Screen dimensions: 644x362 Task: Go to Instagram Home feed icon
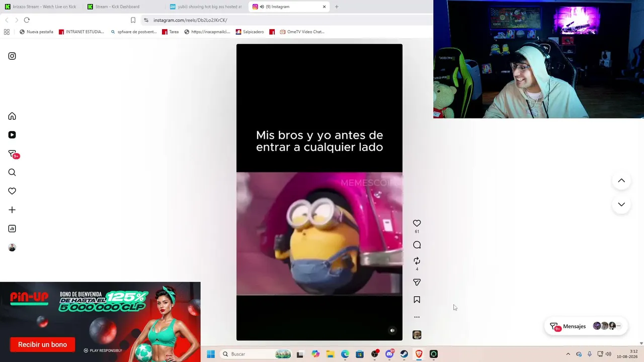click(12, 117)
